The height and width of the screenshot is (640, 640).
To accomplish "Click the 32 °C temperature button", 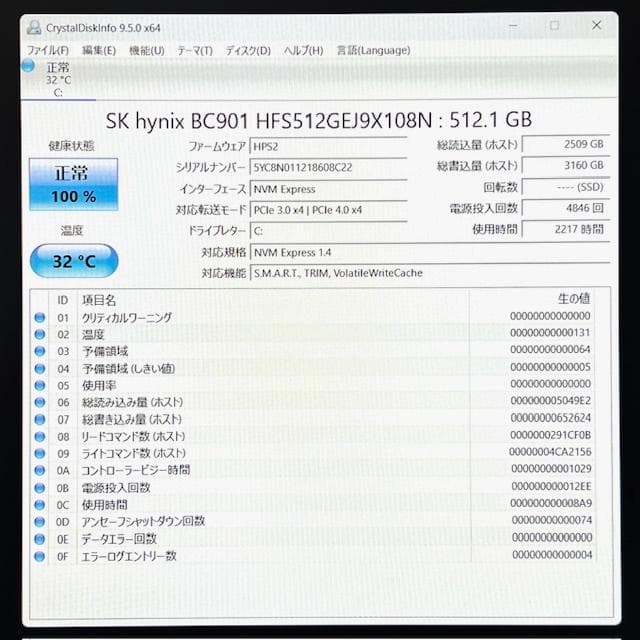I will (74, 261).
